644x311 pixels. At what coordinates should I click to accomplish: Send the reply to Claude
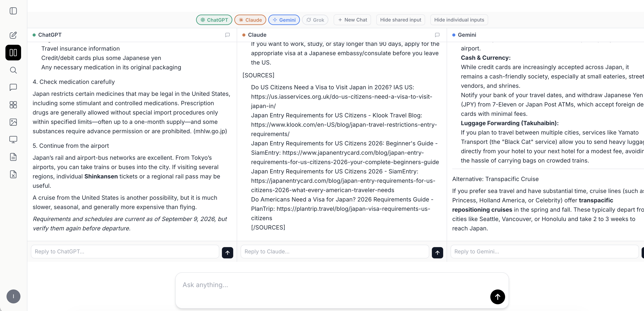pos(438,253)
